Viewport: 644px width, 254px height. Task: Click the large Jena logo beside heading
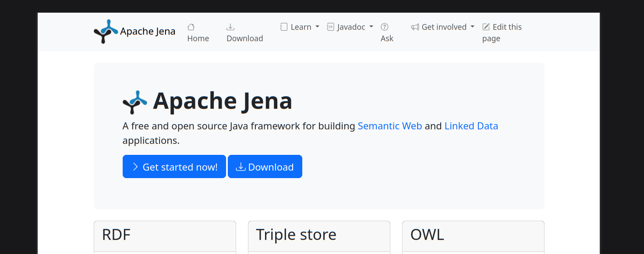pos(135,102)
